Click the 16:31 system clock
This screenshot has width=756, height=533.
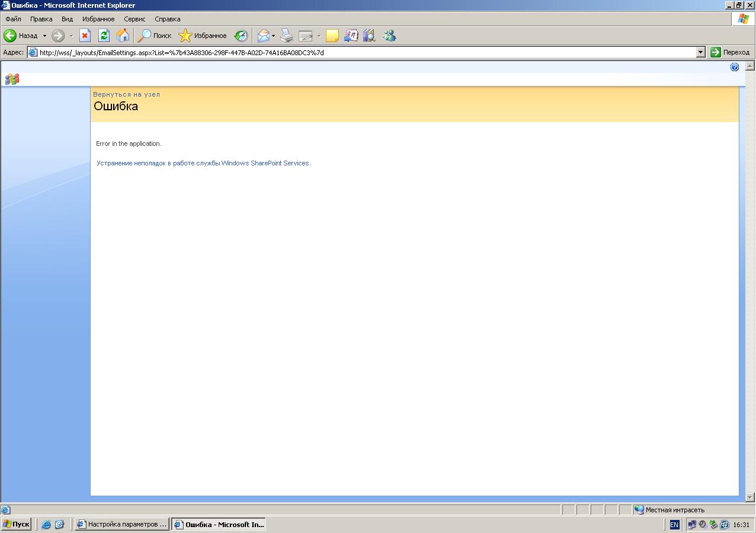[741, 525]
